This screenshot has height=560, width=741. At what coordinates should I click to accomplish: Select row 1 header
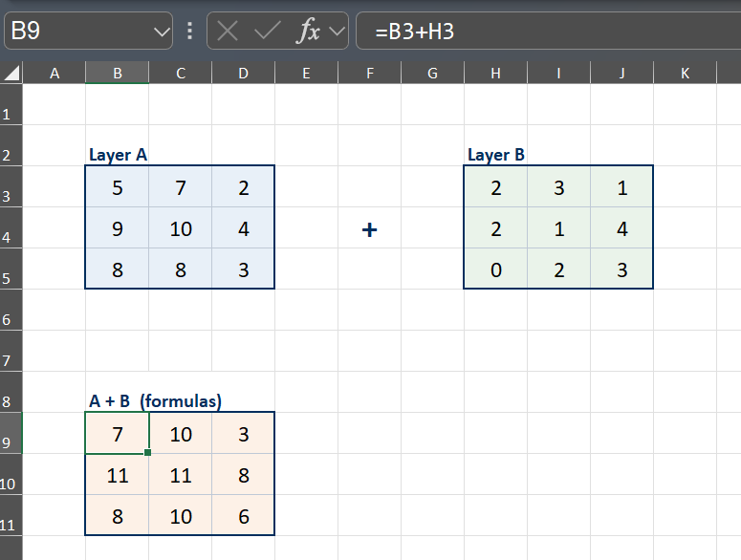(x=11, y=104)
